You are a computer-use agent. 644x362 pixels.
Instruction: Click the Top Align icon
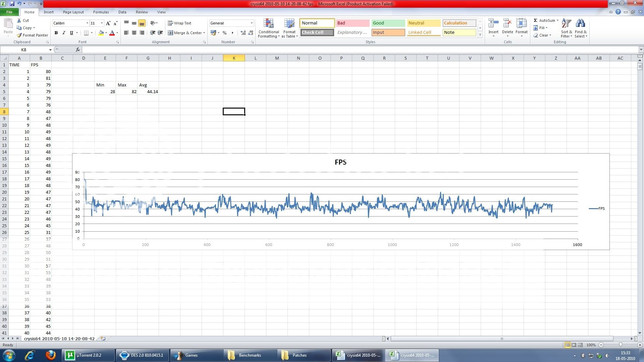[x=126, y=23]
